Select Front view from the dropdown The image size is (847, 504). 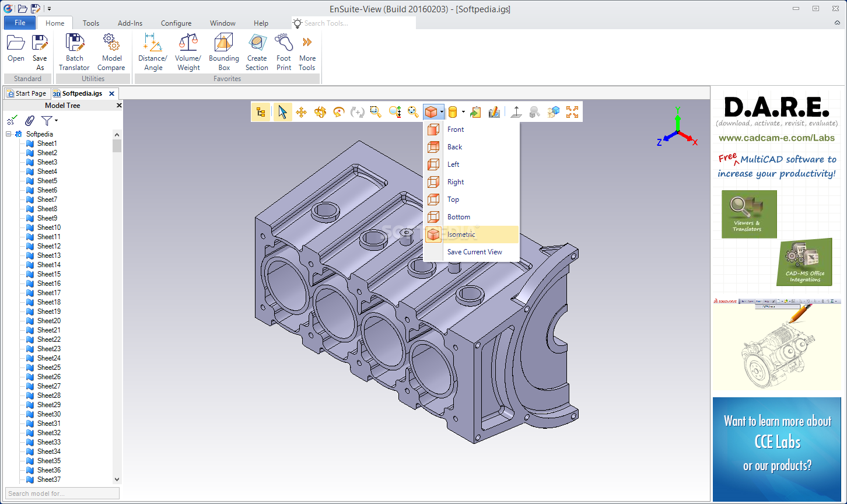[x=471, y=129]
